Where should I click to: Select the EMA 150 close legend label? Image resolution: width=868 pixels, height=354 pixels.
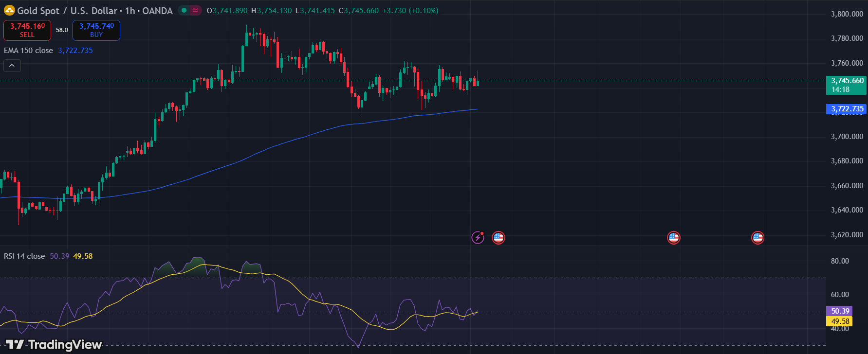28,51
